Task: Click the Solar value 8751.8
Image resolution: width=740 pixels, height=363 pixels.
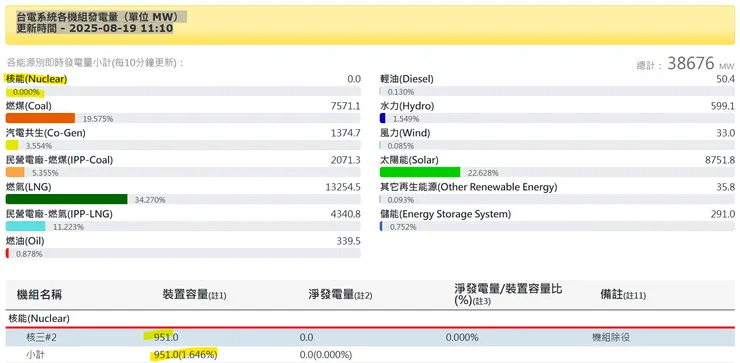Action: pyautogui.click(x=720, y=160)
